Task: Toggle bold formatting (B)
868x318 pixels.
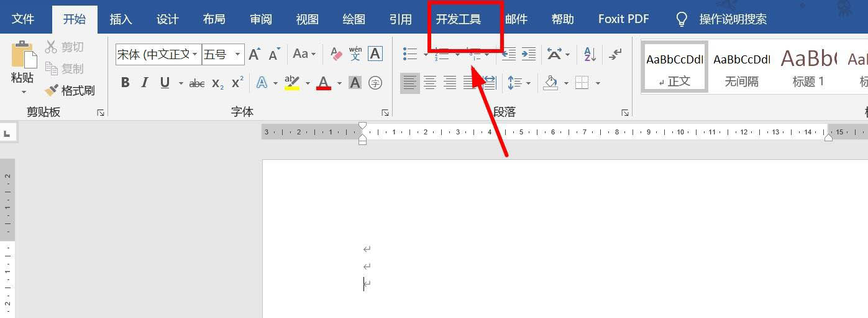Action: coord(126,83)
